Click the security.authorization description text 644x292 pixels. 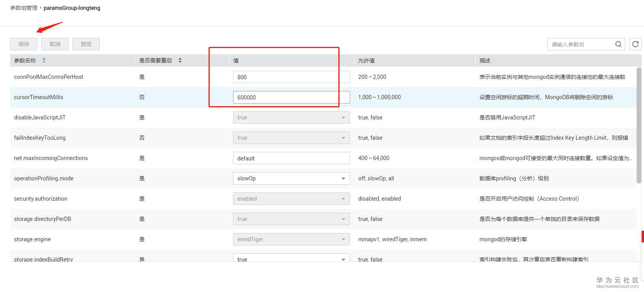(529, 199)
